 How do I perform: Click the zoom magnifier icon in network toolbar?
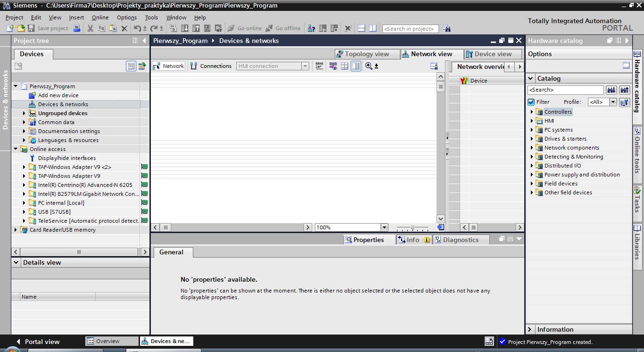(369, 66)
